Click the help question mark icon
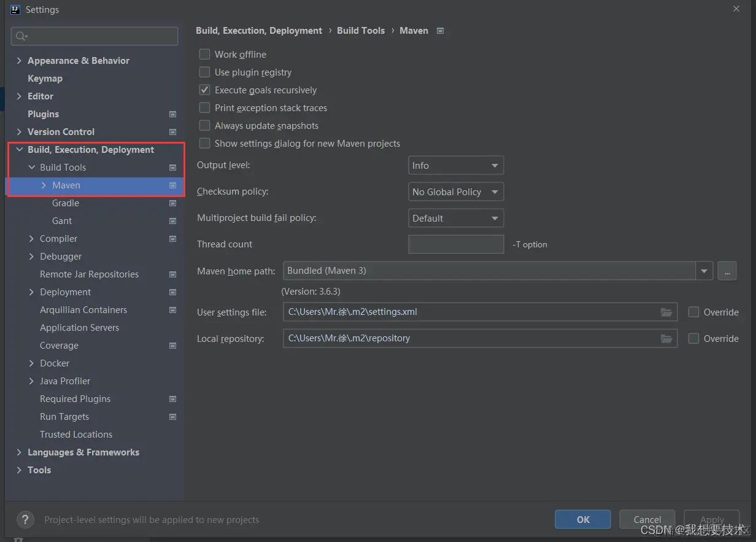This screenshot has height=542, width=756. pyautogui.click(x=25, y=519)
